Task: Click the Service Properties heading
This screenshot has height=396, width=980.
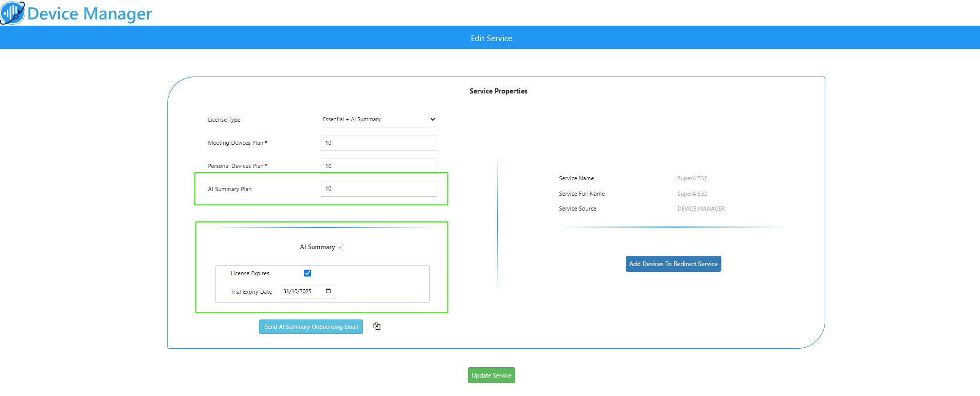Action: tap(498, 91)
